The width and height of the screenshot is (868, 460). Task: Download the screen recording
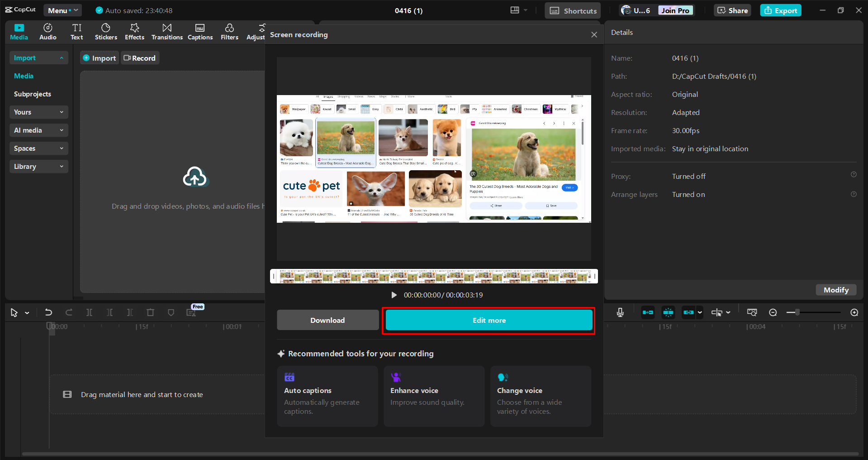click(x=327, y=320)
